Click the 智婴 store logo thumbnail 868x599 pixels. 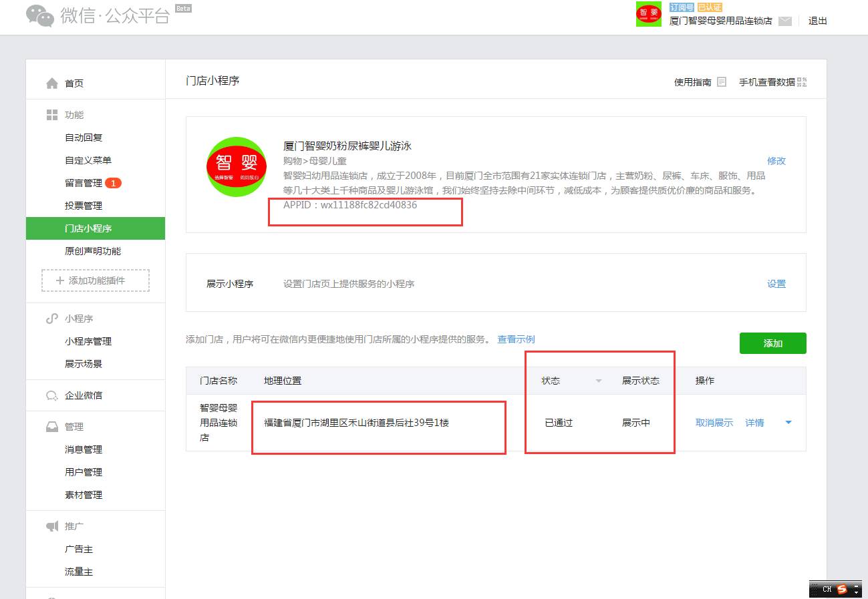pyautogui.click(x=237, y=167)
